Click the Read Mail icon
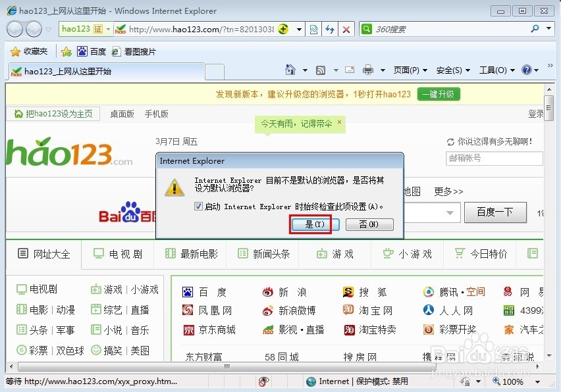Screen dimensions: 561x392 click(x=350, y=69)
